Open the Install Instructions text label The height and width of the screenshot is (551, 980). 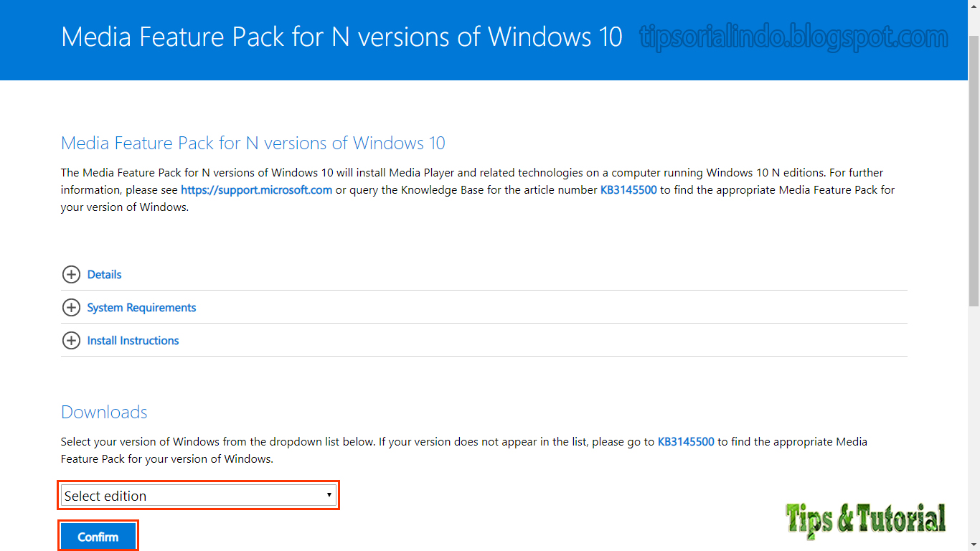(133, 341)
